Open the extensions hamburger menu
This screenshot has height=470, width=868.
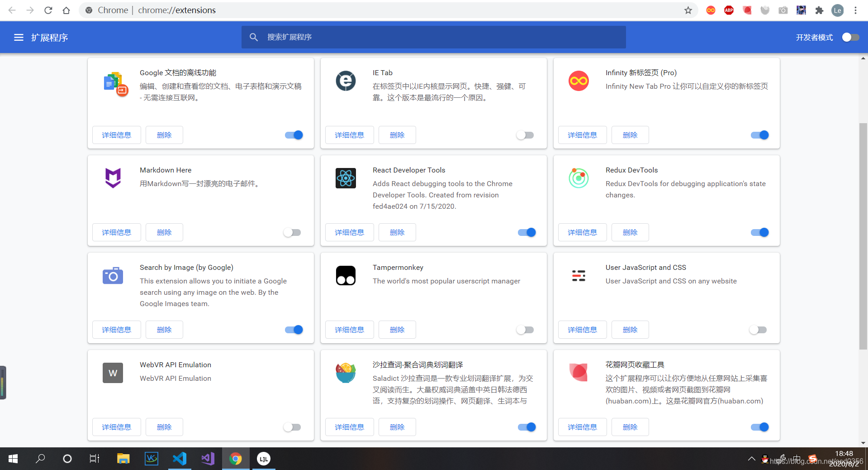(19, 38)
